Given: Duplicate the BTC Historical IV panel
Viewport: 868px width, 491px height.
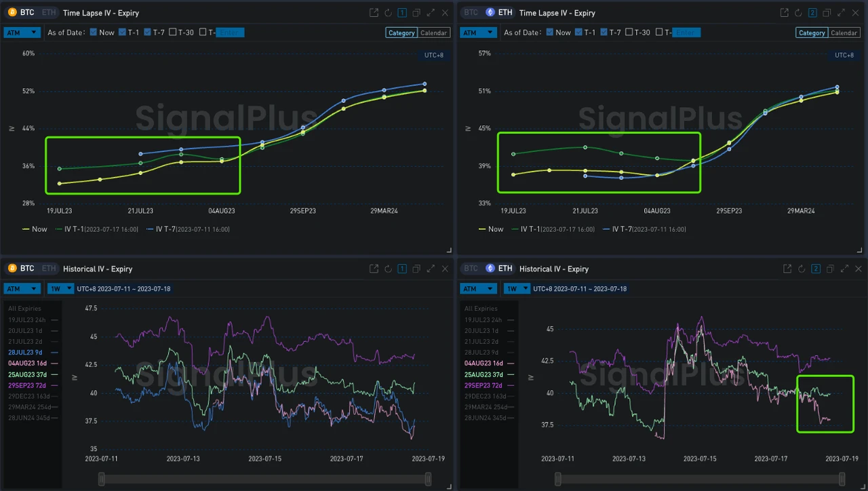Looking at the screenshot, I should 416,269.
